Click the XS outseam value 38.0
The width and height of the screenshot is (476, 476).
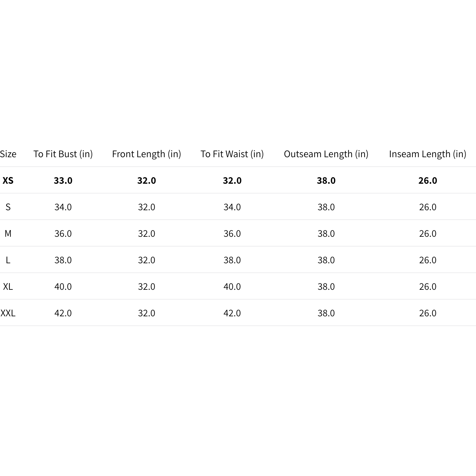point(326,181)
